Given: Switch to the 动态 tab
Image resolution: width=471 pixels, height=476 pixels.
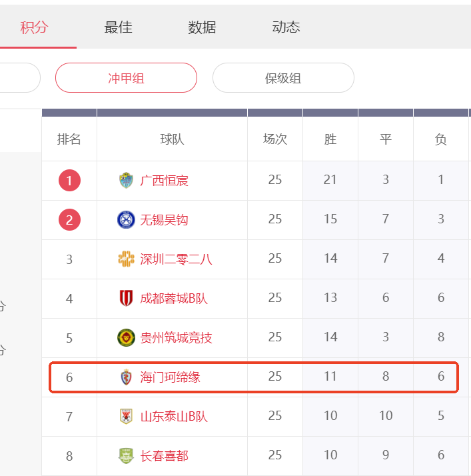Looking at the screenshot, I should click(286, 27).
